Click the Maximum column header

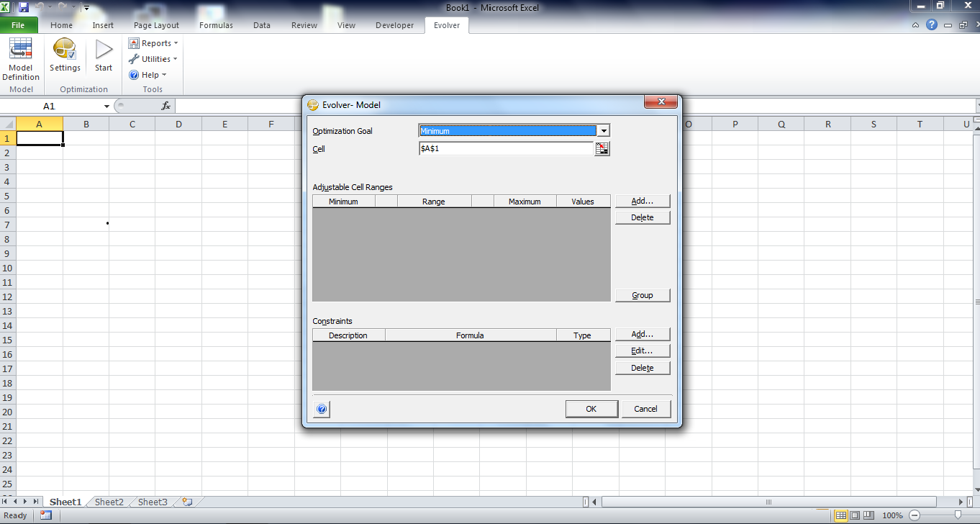click(525, 202)
